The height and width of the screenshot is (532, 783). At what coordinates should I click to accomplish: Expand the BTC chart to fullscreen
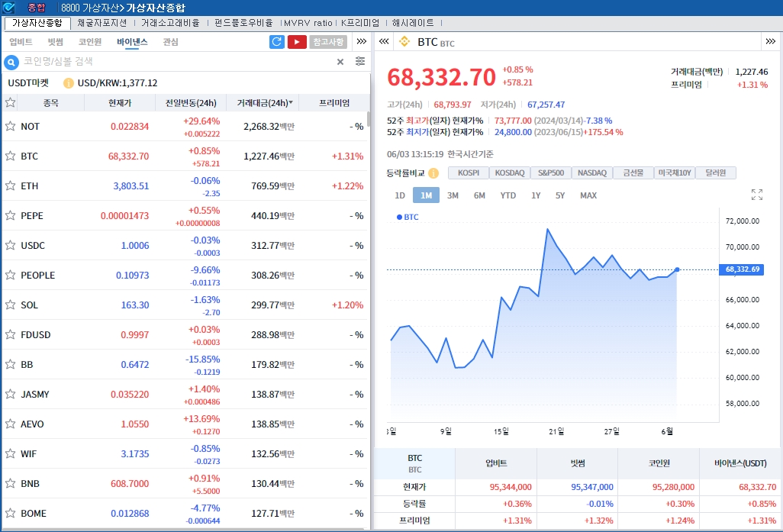756,195
